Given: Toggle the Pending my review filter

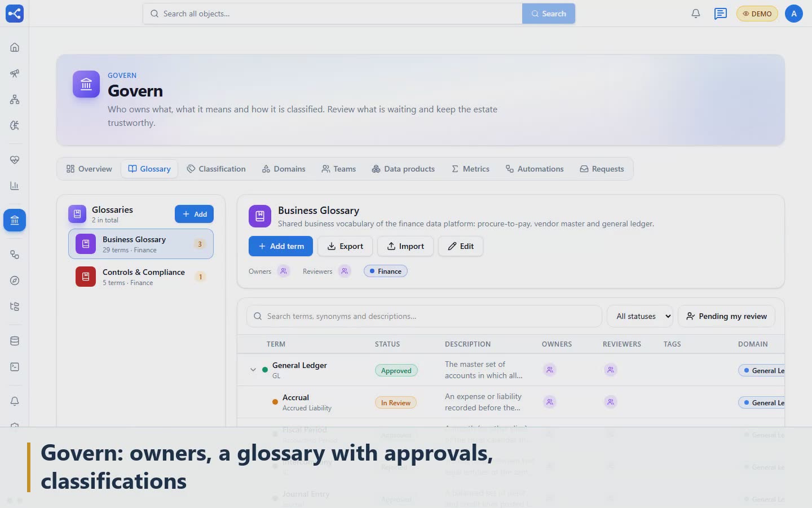Looking at the screenshot, I should [726, 316].
